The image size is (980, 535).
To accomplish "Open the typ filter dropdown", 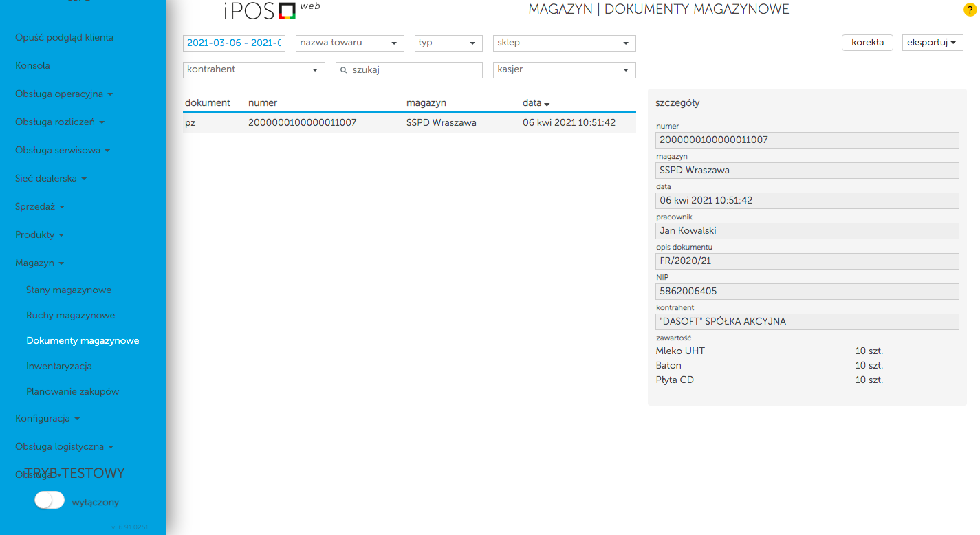I will (x=448, y=43).
